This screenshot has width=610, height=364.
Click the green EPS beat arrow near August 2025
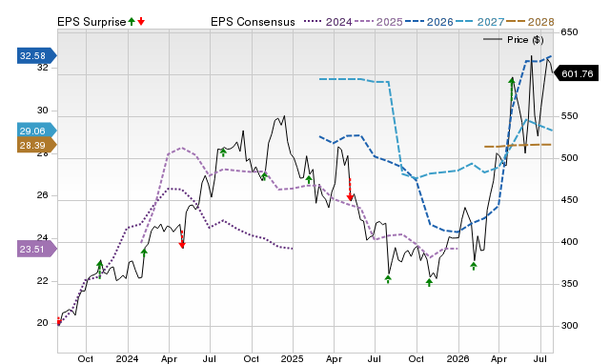click(x=388, y=279)
